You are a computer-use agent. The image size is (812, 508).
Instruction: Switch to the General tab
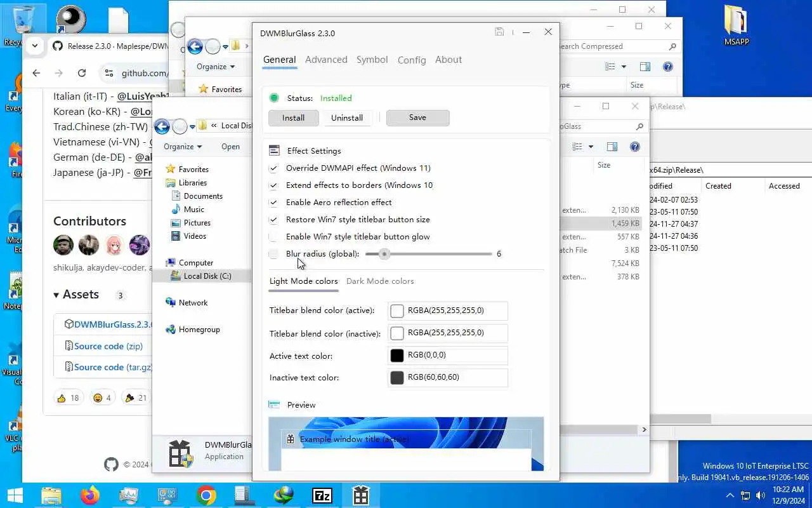tap(279, 60)
